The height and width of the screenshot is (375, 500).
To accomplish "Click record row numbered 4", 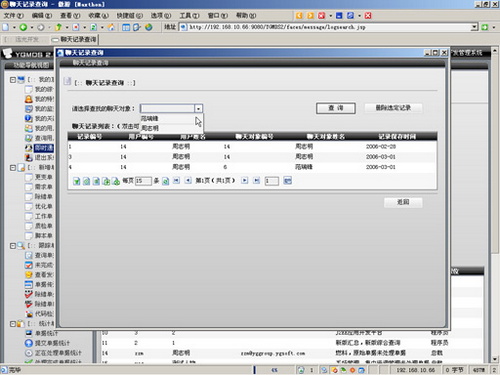I will [252, 167].
